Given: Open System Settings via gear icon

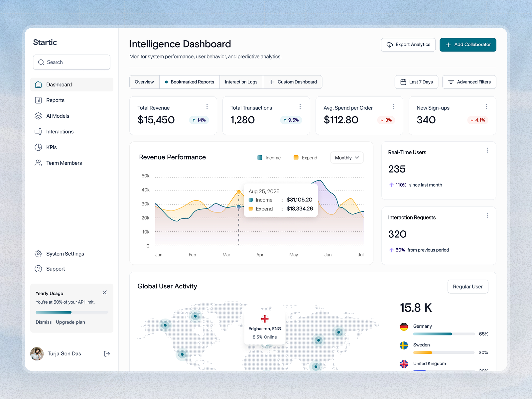Looking at the screenshot, I should (38, 254).
